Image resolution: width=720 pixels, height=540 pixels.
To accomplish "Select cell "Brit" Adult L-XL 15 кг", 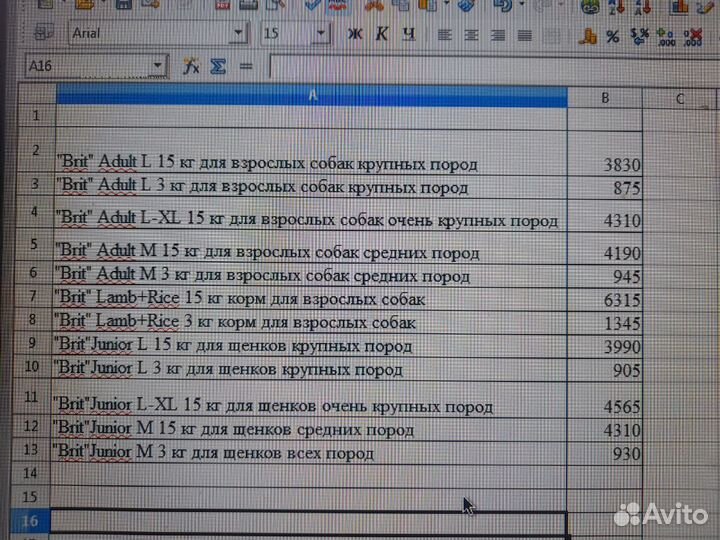I will pyautogui.click(x=310, y=216).
